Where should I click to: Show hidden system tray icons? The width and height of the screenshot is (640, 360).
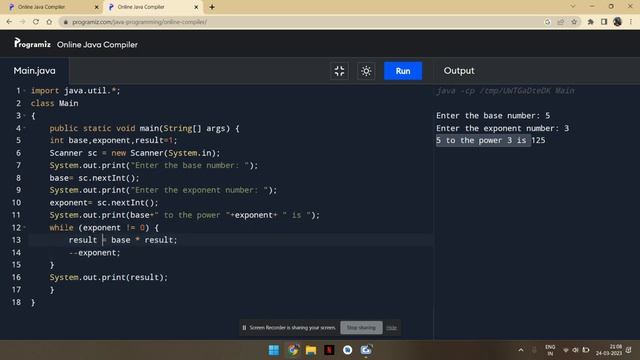(x=521, y=350)
